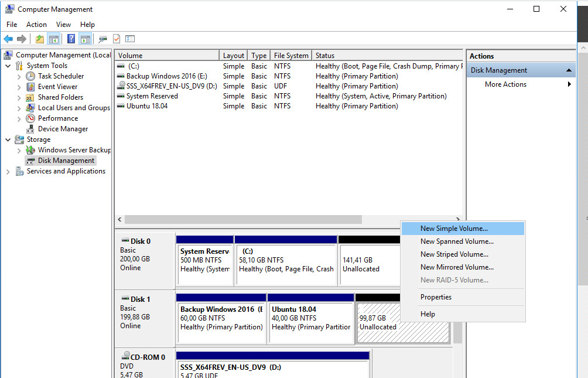Expand the Windows Server Backup node
588x378 pixels.
point(19,150)
